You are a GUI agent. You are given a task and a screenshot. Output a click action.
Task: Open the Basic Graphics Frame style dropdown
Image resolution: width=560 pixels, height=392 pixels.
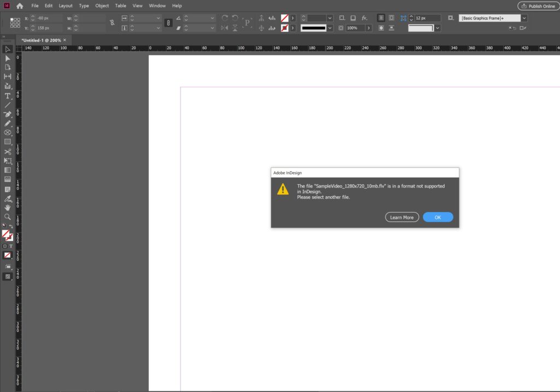point(524,18)
